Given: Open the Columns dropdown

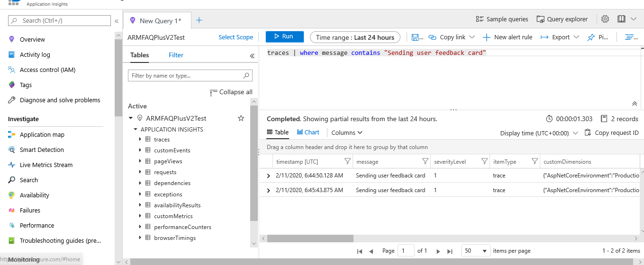Looking at the screenshot, I should 347,133.
